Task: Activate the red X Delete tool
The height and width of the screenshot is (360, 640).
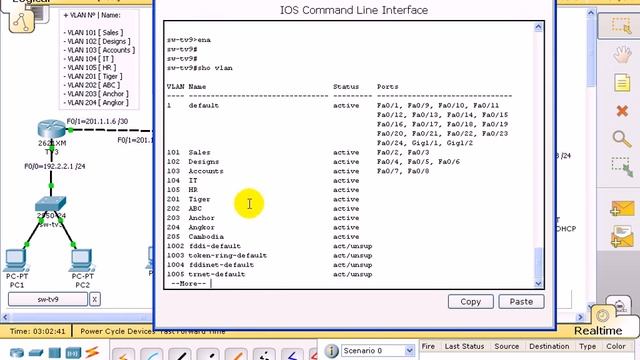Action: pyautogui.click(x=622, y=111)
